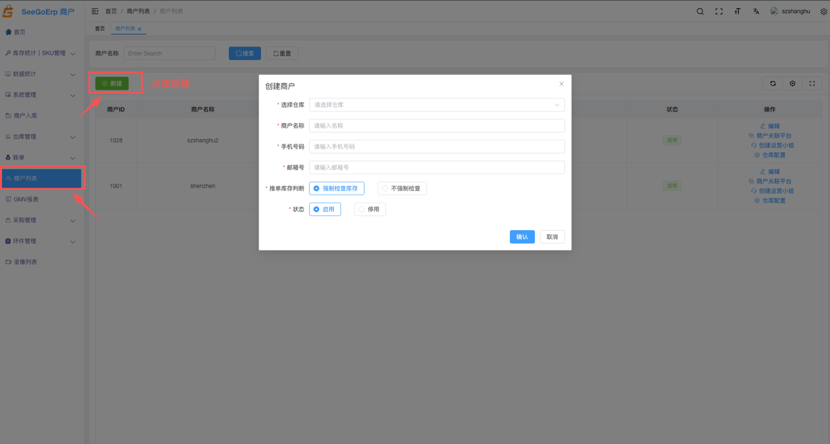Image resolution: width=830 pixels, height=444 pixels.
Task: Switch to the 首页 tab
Action: coord(99,29)
